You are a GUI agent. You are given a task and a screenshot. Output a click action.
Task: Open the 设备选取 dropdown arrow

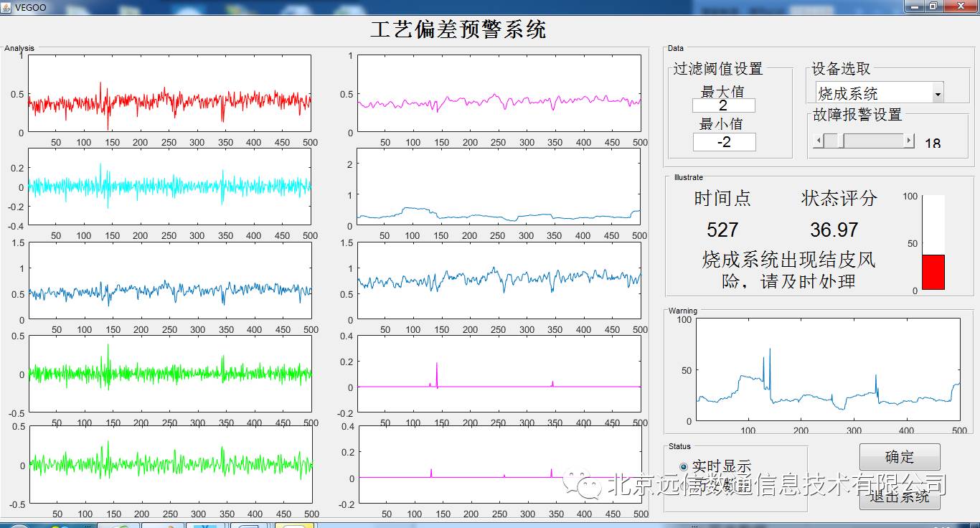pyautogui.click(x=937, y=94)
